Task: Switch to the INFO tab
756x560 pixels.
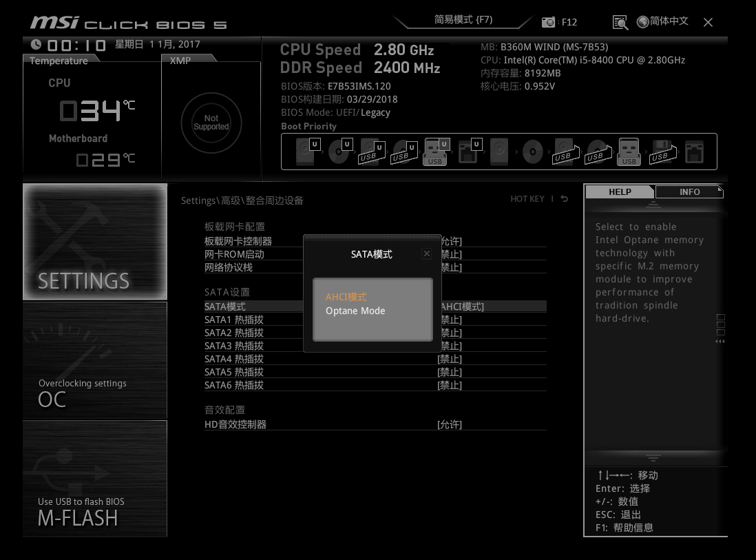Action: (689, 192)
